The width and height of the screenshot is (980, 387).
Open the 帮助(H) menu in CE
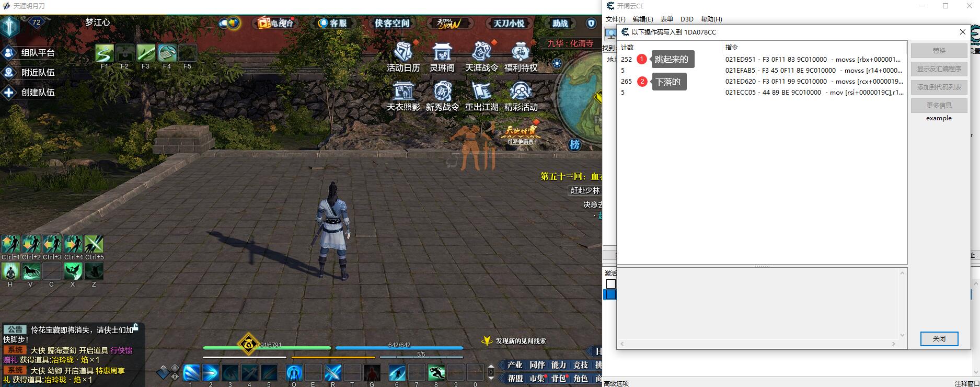point(711,19)
